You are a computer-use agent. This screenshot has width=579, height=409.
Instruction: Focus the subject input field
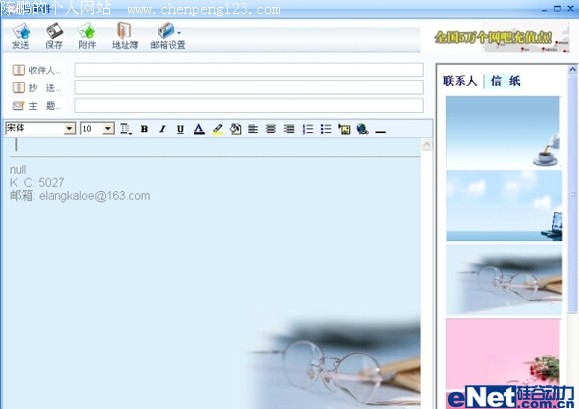[x=249, y=106]
